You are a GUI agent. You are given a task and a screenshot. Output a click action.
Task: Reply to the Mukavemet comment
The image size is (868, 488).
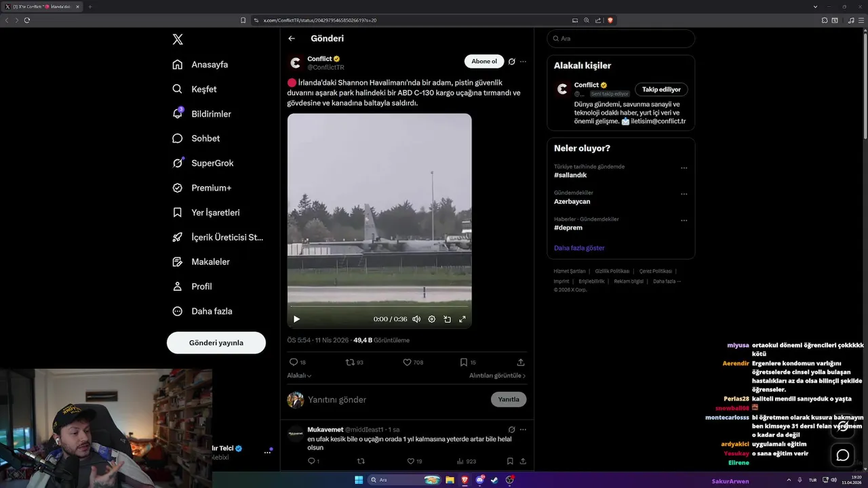[313, 462]
